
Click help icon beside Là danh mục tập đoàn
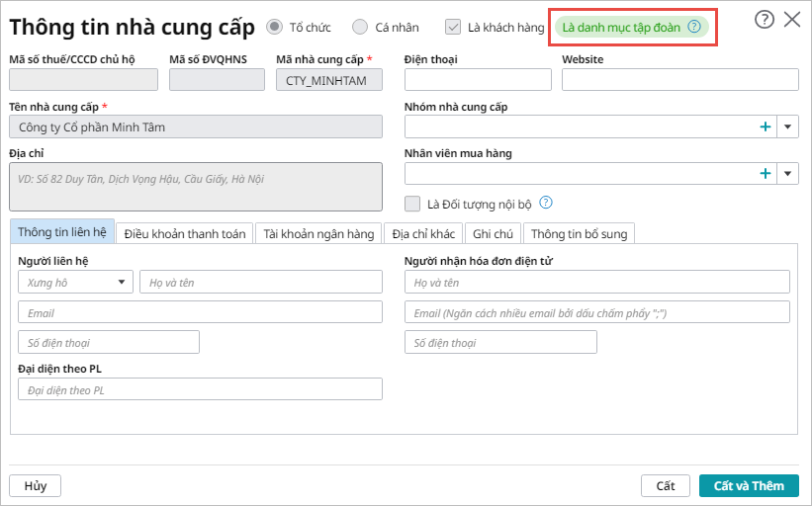(x=694, y=27)
